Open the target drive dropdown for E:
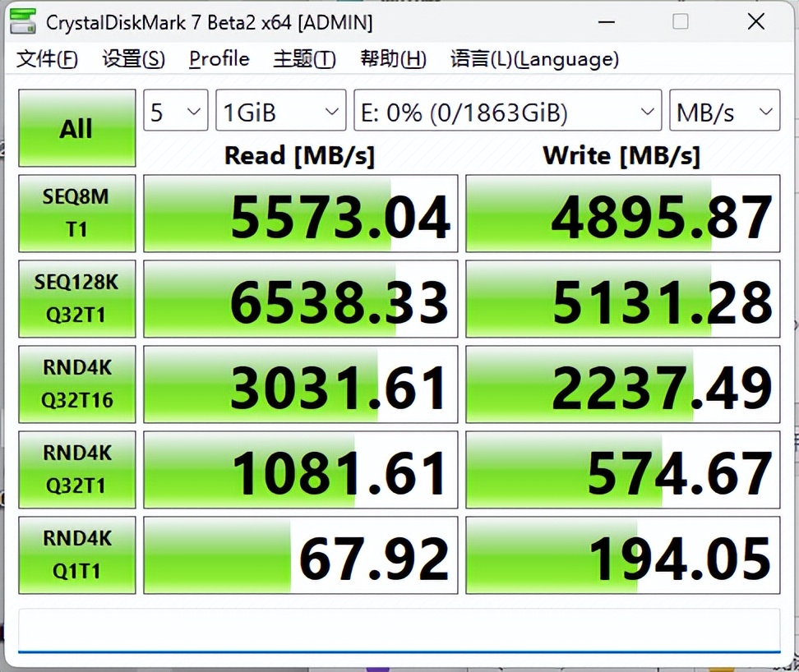Viewport: 799px width, 672px height. tap(507, 110)
